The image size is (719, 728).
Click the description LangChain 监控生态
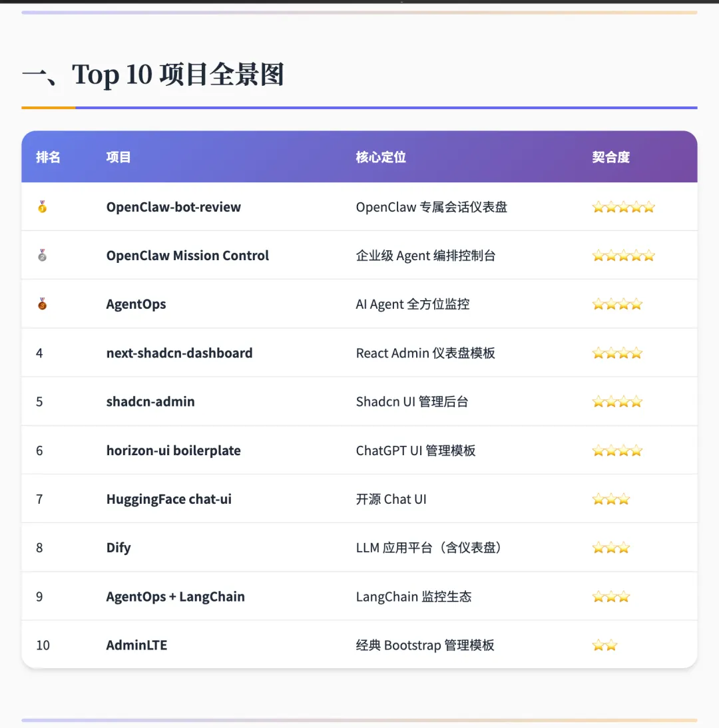[x=414, y=597]
